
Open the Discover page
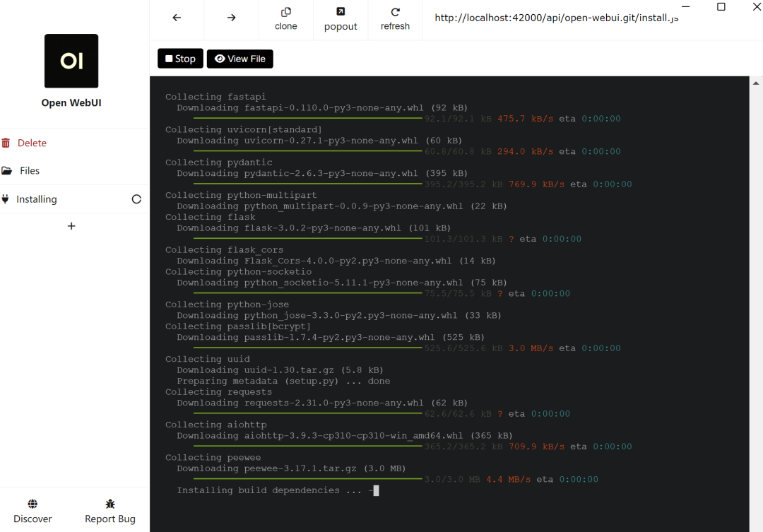(32, 511)
